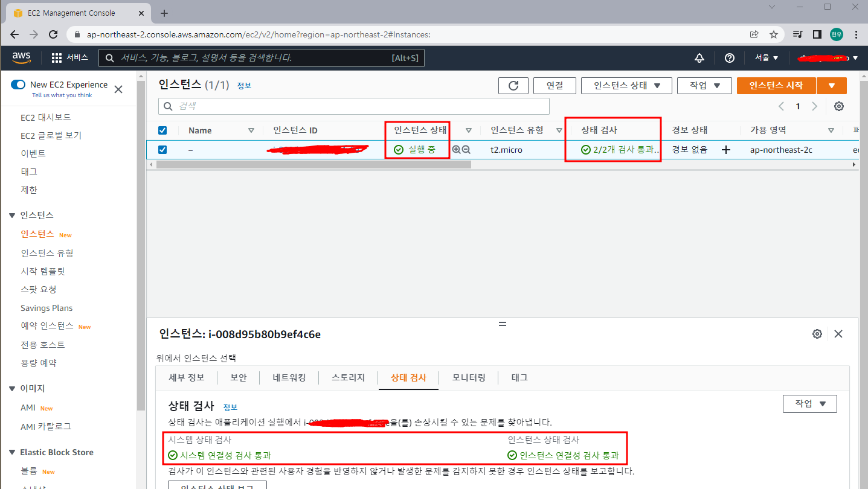
Task: Click the AWS home logo
Action: click(21, 57)
